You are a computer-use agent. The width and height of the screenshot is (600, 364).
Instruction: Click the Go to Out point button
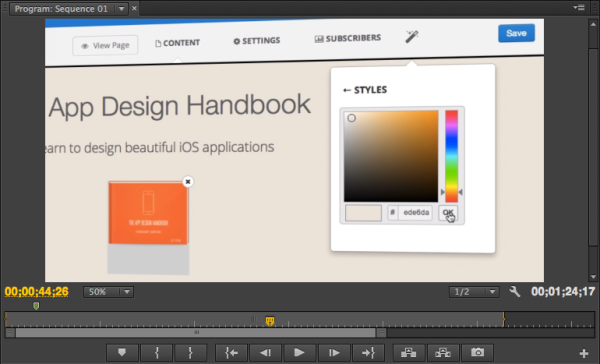[x=368, y=352]
